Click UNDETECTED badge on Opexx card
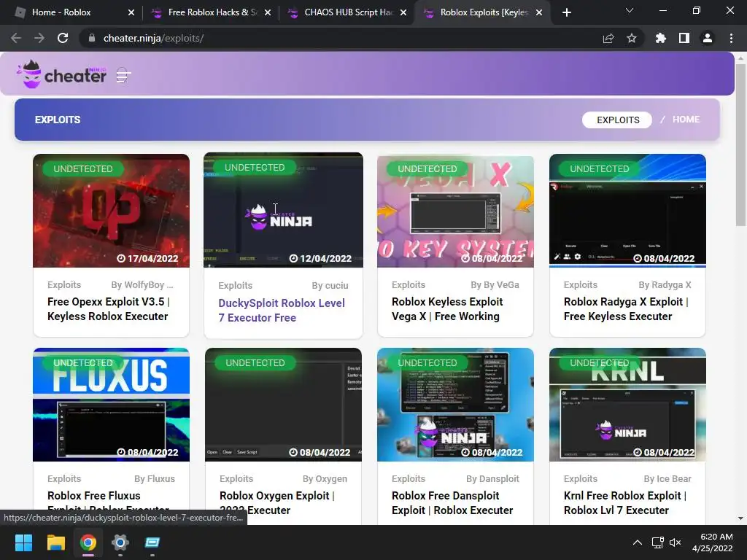747x560 pixels. pos(83,168)
